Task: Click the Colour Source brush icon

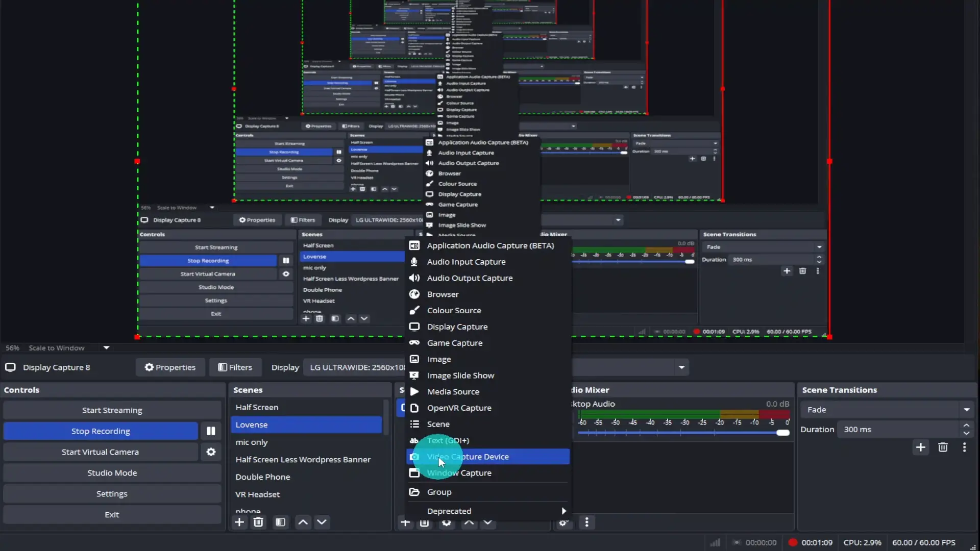Action: pos(414,310)
